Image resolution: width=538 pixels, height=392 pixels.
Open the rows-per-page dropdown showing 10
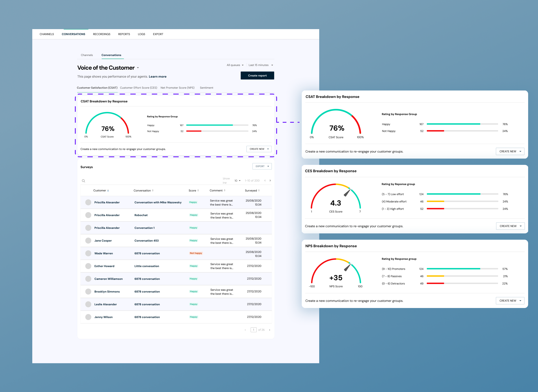237,181
